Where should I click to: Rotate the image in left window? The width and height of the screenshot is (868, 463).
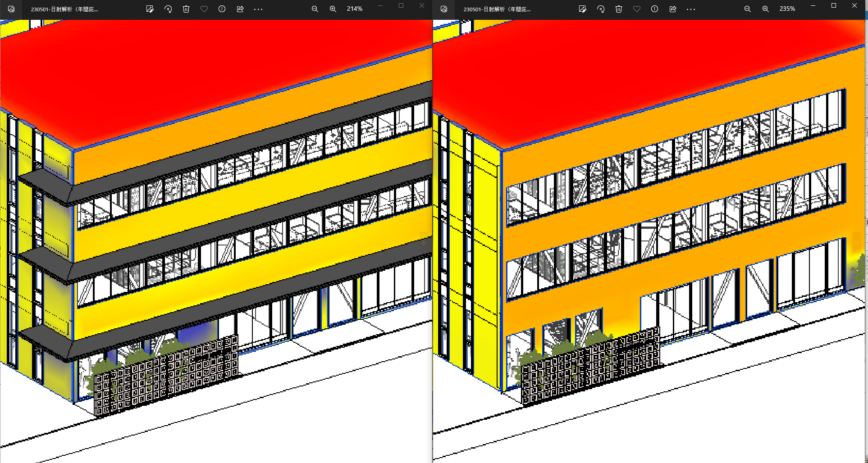168,9
